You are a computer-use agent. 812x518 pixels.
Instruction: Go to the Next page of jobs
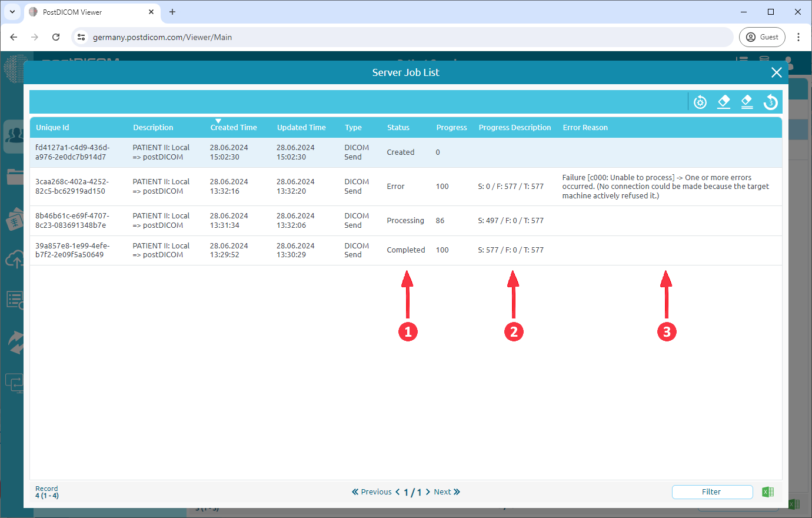coord(442,492)
